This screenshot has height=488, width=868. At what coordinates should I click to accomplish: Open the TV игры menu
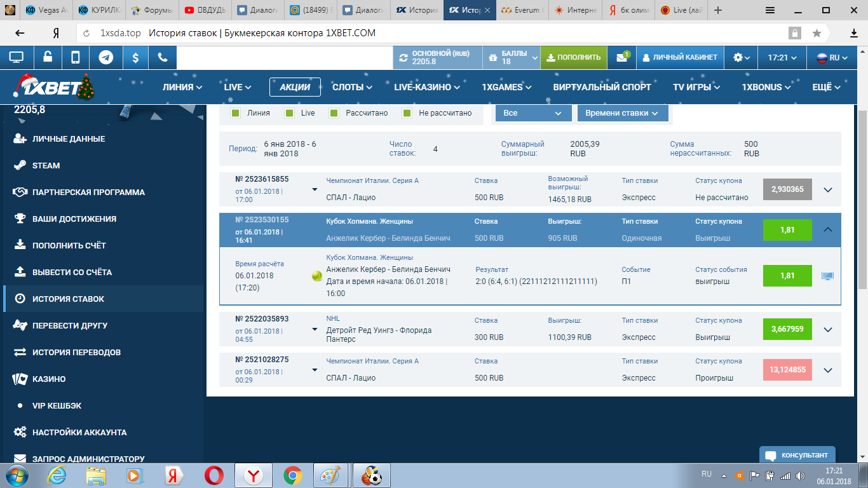click(696, 87)
